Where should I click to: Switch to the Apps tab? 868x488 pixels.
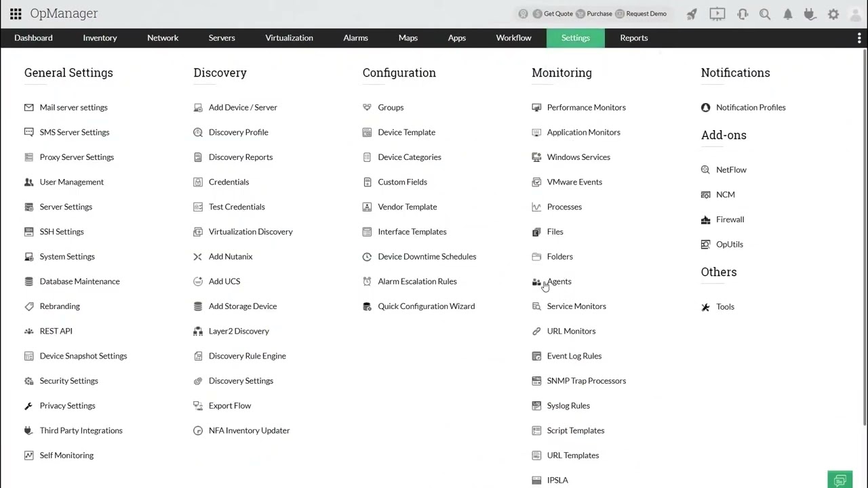tap(456, 38)
